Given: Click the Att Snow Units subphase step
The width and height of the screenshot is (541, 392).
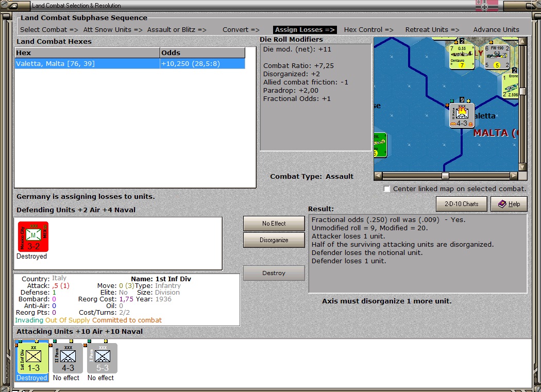Looking at the screenshot, I should click(113, 30).
